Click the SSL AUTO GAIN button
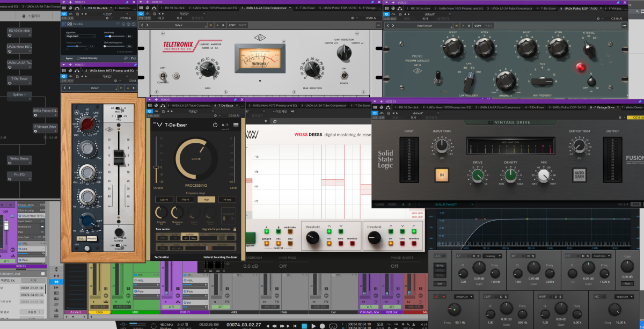The image size is (644, 329). pos(579,174)
